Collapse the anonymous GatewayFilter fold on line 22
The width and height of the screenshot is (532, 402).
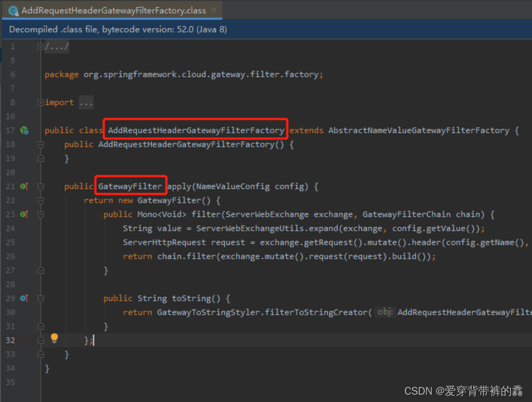(x=41, y=200)
